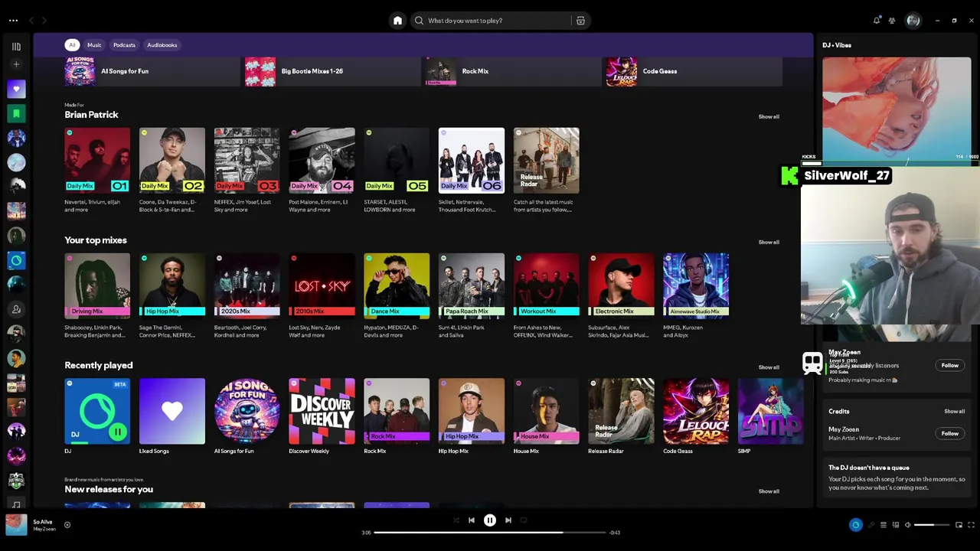This screenshot has height=551, width=980.
Task: Seek on the song progress bar
Action: pyautogui.click(x=490, y=533)
